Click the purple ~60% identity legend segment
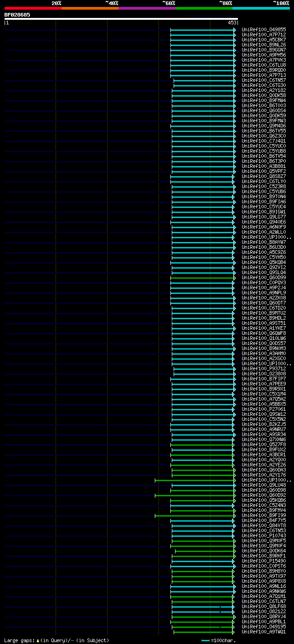Image resolution: width=294 pixels, height=644 pixels. [x=147, y=8]
